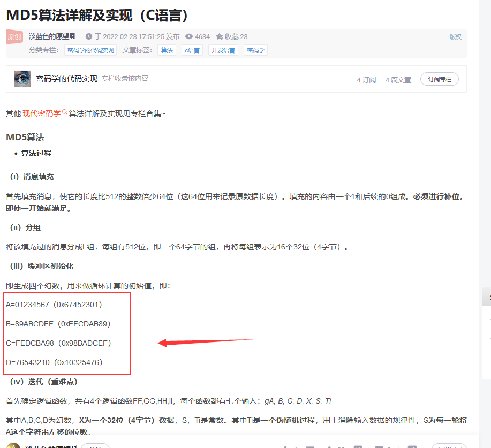Select the c语言 article tag

pos(192,50)
